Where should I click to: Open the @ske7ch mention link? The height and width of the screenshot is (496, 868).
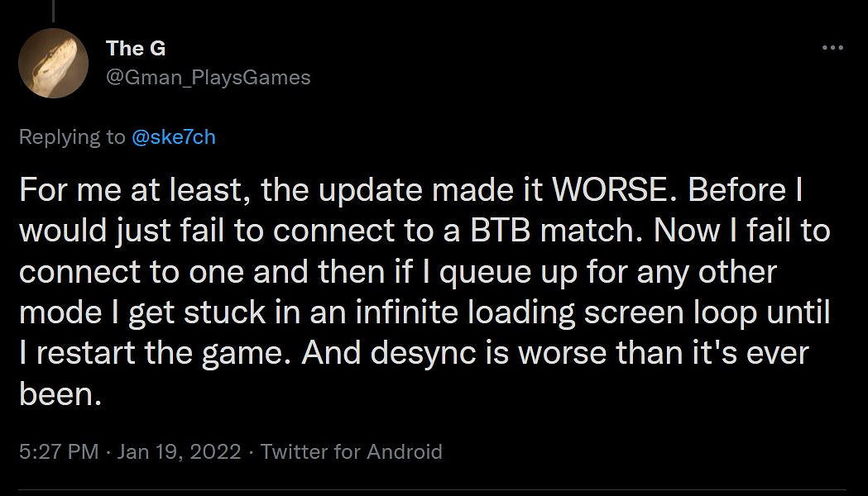(173, 137)
